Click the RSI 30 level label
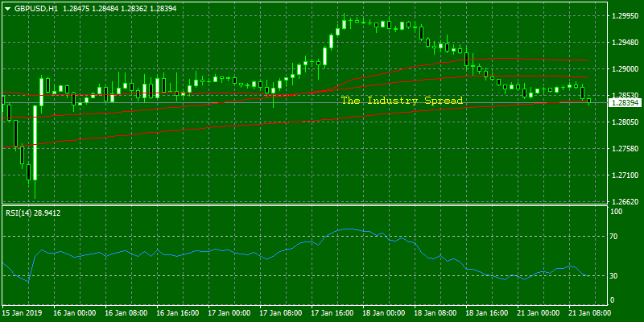Image resolution: width=644 pixels, height=322 pixels. (615, 275)
